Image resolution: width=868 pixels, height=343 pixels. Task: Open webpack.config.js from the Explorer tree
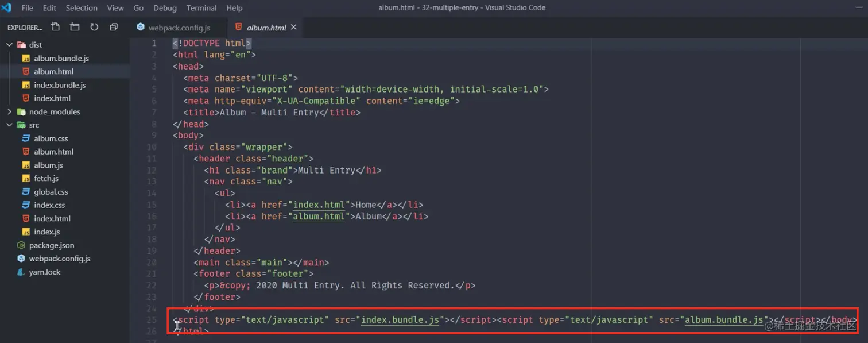[60, 259]
